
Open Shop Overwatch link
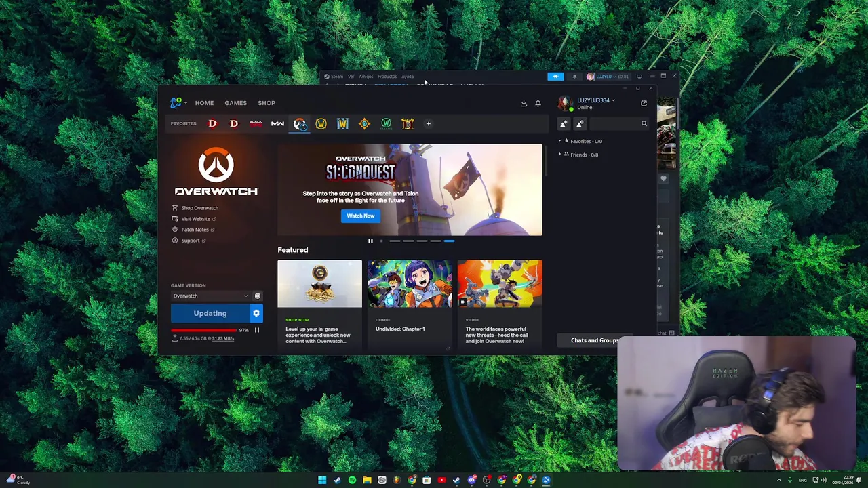tap(195, 208)
